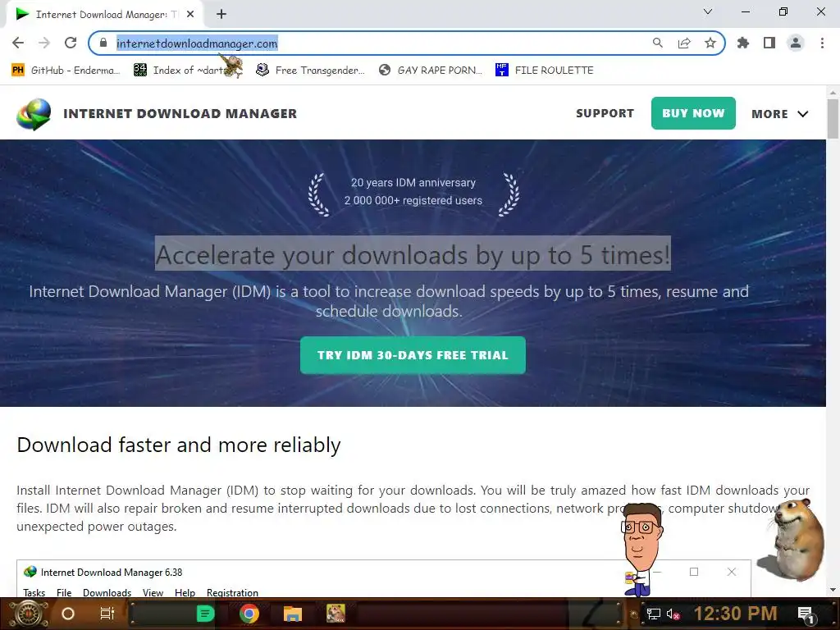Screen dimensions: 840x630
Task: Open the Chrome profile avatar
Action: pyautogui.click(x=796, y=43)
